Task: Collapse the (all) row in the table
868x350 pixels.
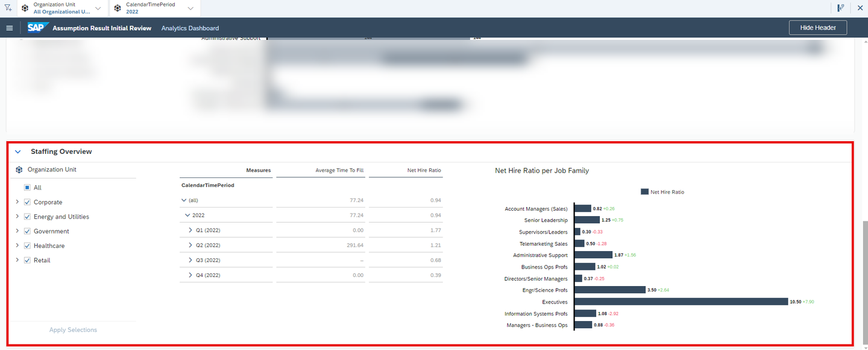Action: (184, 200)
